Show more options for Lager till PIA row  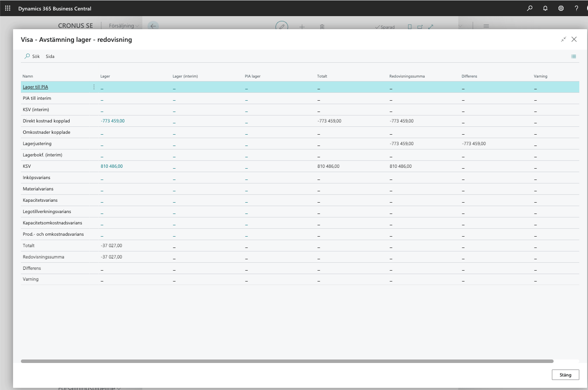tap(94, 87)
